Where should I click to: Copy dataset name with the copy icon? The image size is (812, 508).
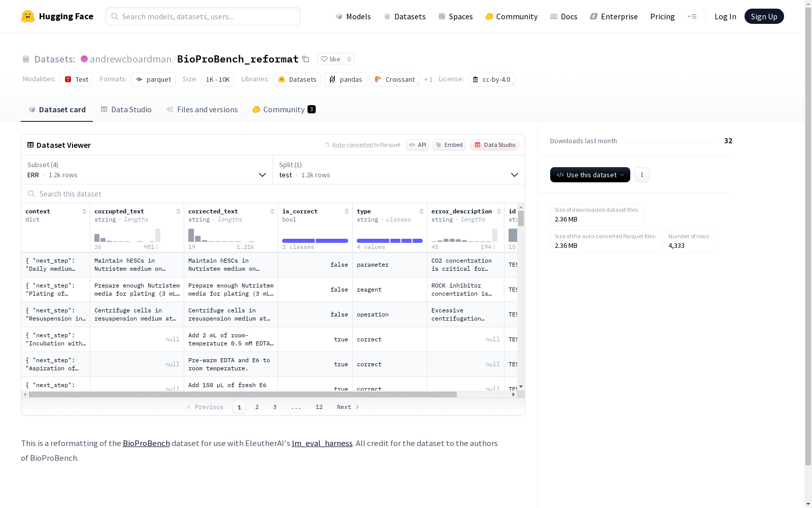(x=306, y=59)
